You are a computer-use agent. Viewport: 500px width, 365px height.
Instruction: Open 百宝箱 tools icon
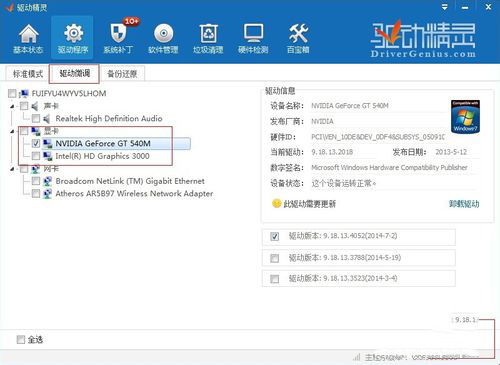[x=298, y=33]
